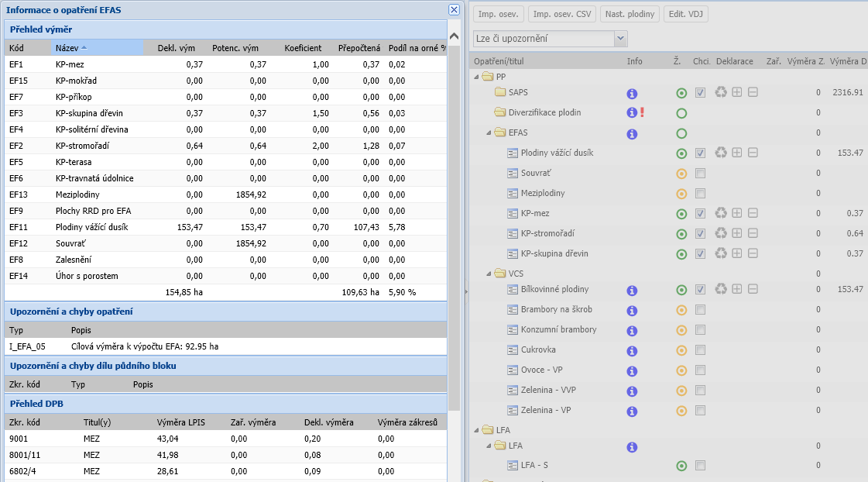
Task: Click the red warning mark on Diverzifikace plodin
Action: pyautogui.click(x=642, y=112)
